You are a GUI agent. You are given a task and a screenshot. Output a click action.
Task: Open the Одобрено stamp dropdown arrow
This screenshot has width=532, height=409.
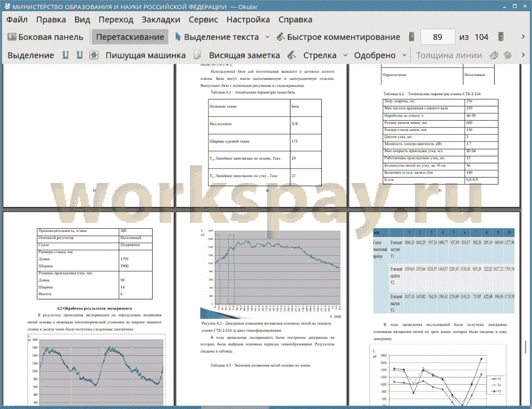[404, 55]
